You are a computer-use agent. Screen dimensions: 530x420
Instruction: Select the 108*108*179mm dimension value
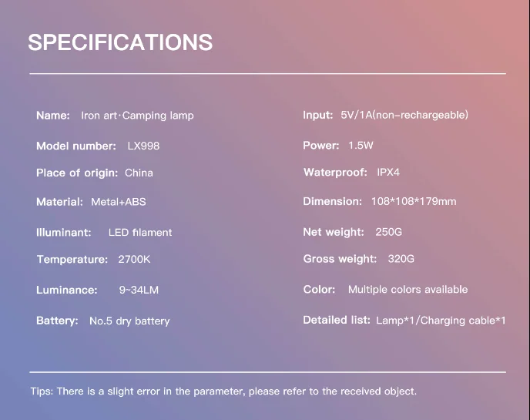414,202
